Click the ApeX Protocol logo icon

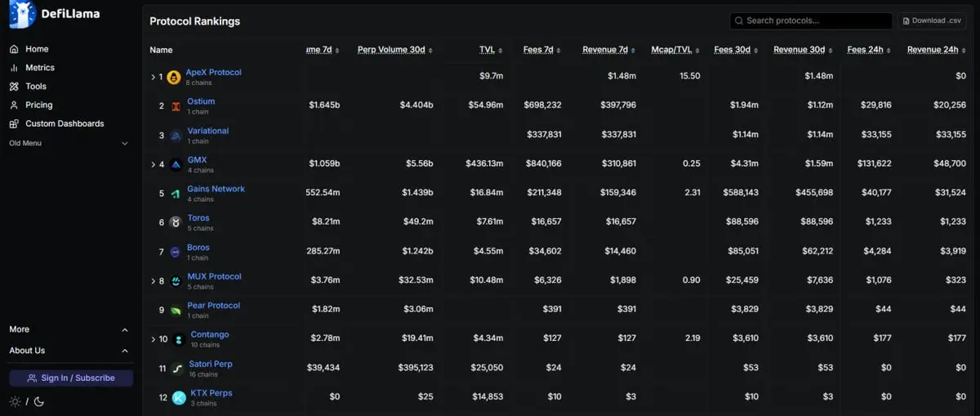tap(174, 78)
